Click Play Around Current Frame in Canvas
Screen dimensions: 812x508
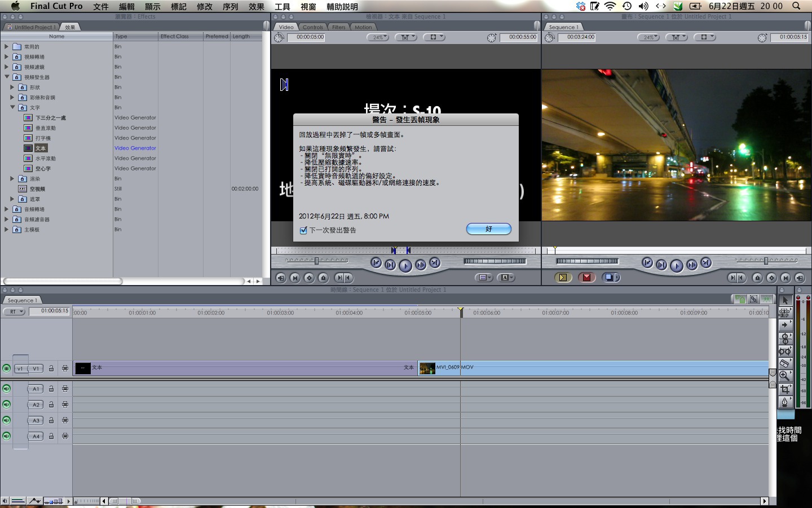click(691, 265)
